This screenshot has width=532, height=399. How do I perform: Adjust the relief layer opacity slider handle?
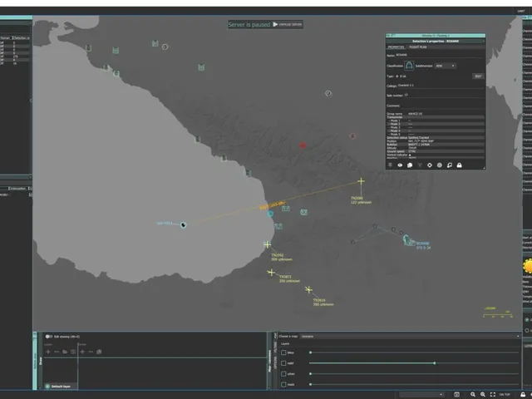[435, 363]
